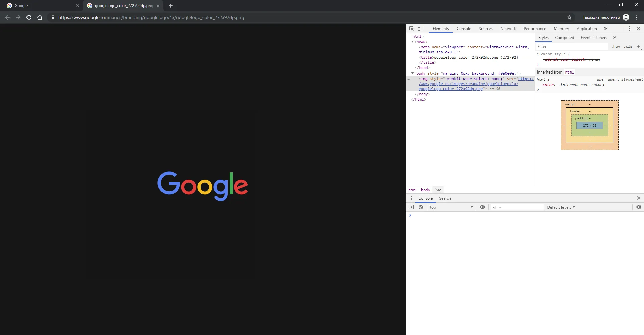This screenshot has width=644, height=335.
Task: Select the drawer Search tab
Action: coord(445,198)
